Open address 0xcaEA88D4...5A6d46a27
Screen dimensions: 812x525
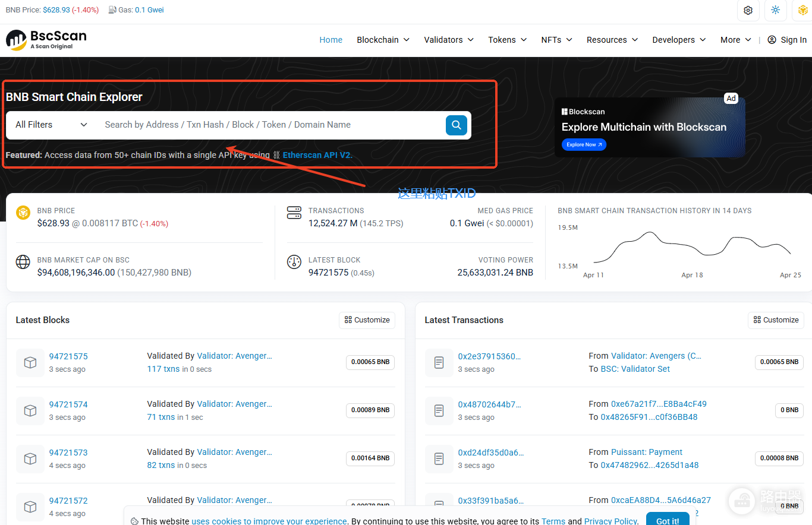[x=661, y=500]
